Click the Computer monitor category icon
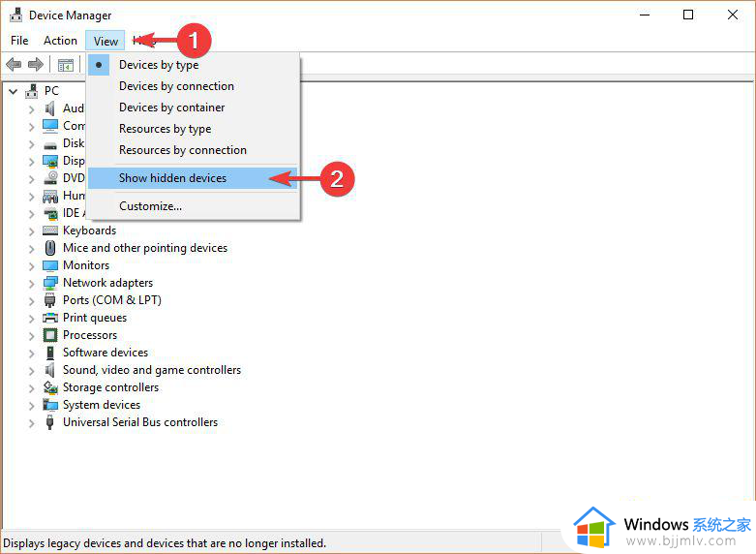Viewport: 756px width, 554px height. [x=50, y=126]
